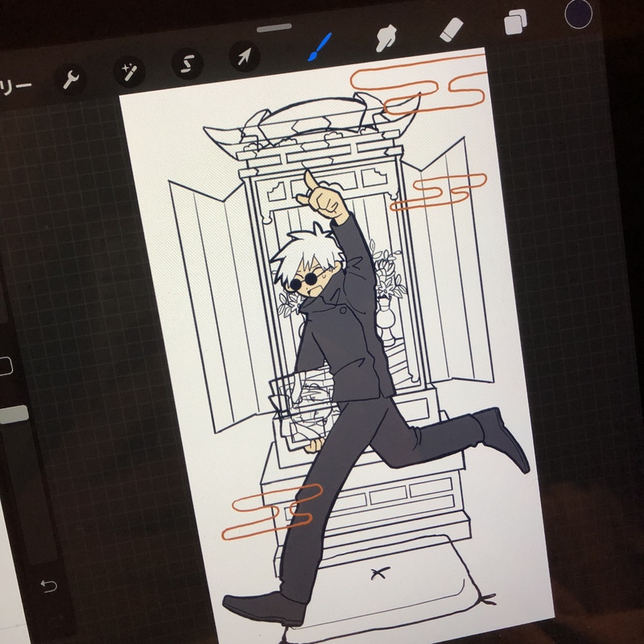The height and width of the screenshot is (644, 644).
Task: Open the Actions wrench menu
Action: pyautogui.click(x=70, y=79)
